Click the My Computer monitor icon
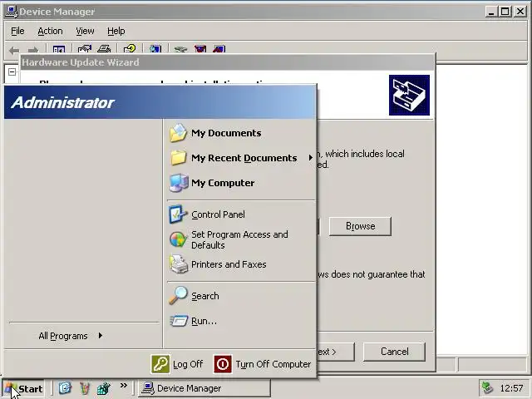This screenshot has height=399, width=532. point(179,183)
